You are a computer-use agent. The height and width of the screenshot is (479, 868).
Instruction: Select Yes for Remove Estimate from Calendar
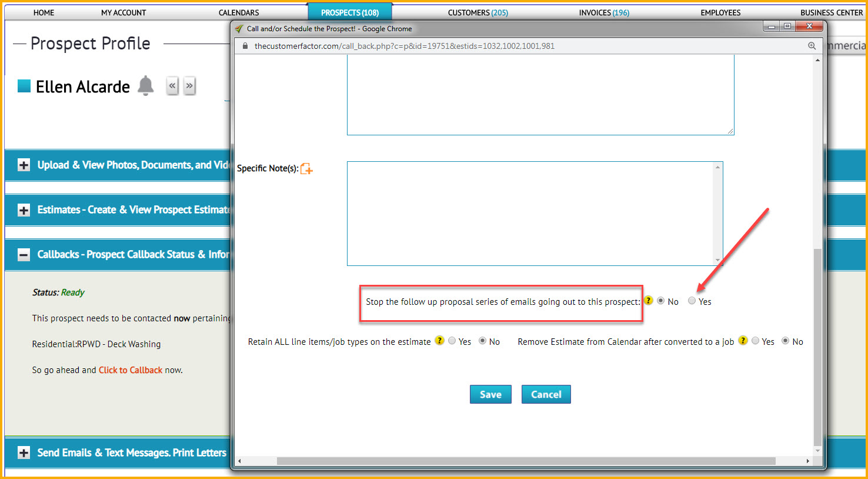coord(755,341)
